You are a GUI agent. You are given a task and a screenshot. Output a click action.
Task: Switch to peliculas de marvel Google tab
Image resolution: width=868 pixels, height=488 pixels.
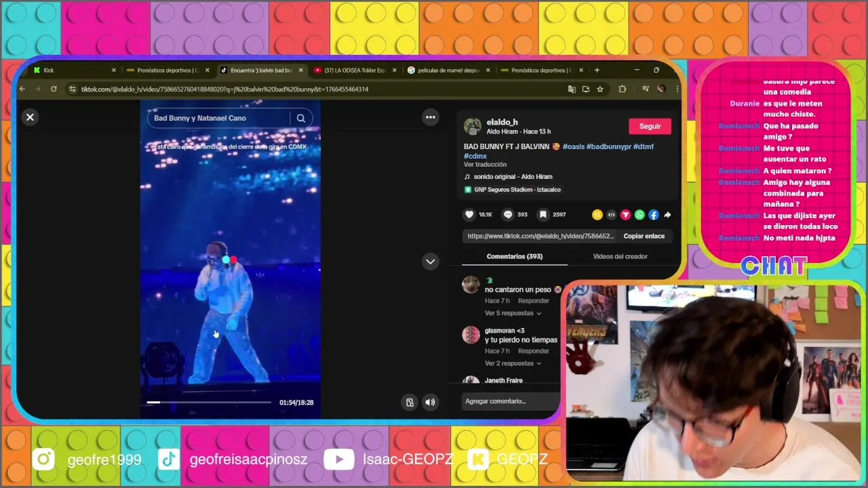(x=448, y=70)
